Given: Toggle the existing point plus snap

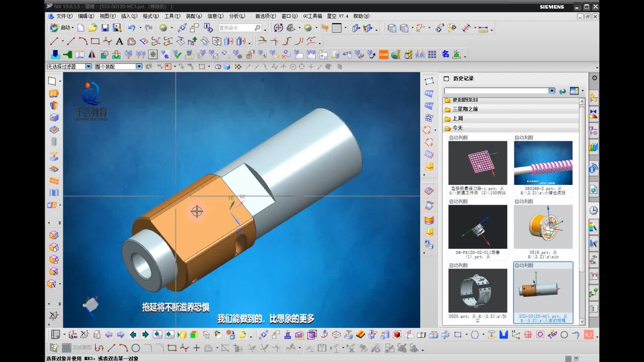Looking at the screenshot, I should click(x=311, y=67).
